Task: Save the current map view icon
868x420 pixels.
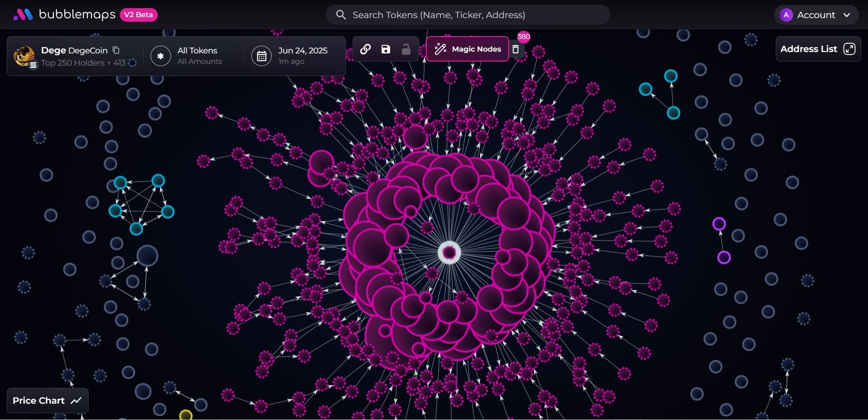Action: [x=386, y=49]
